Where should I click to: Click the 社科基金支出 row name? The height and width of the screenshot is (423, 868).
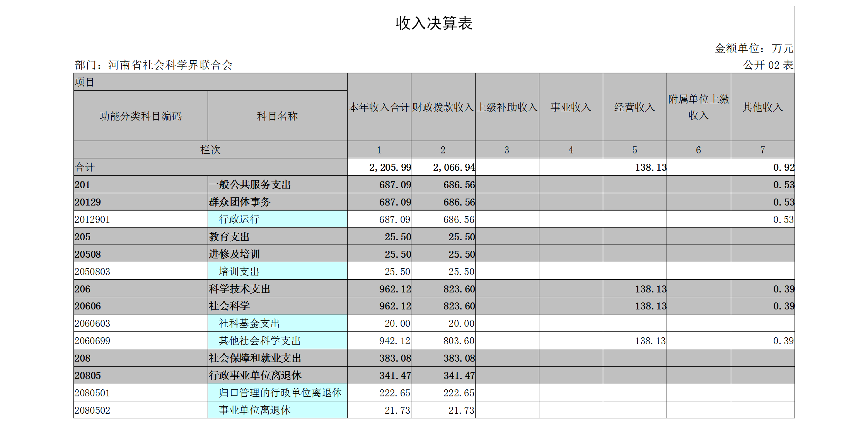(249, 323)
